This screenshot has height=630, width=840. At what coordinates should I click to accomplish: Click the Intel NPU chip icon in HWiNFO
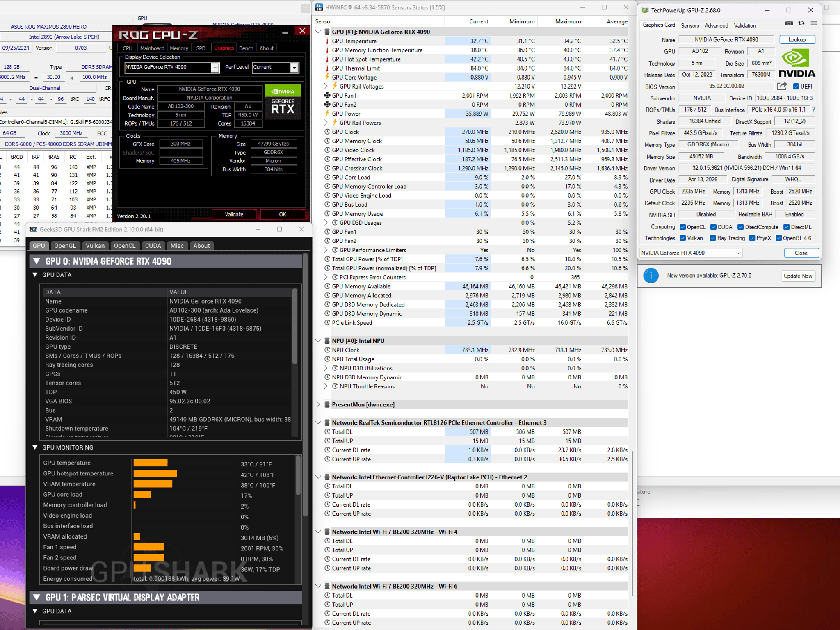[x=327, y=341]
